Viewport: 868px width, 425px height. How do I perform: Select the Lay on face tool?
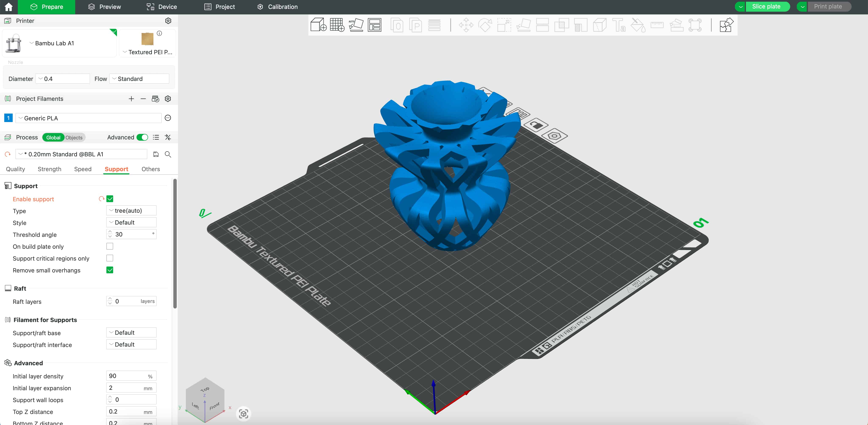coord(523,25)
